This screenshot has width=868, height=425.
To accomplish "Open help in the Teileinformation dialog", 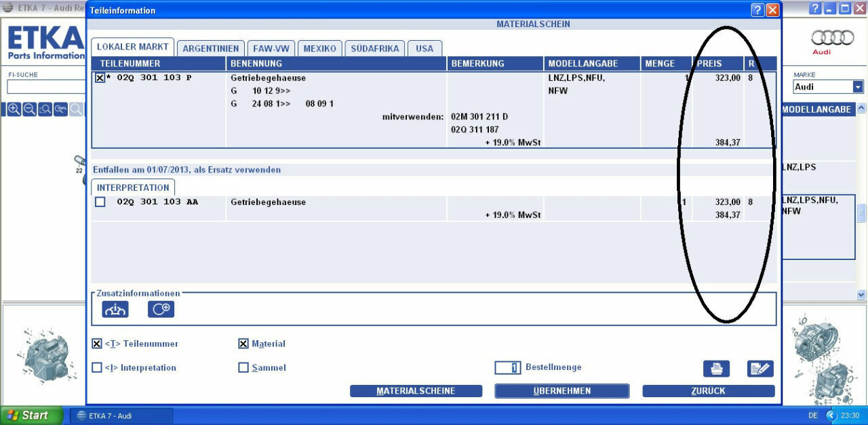I will (757, 10).
